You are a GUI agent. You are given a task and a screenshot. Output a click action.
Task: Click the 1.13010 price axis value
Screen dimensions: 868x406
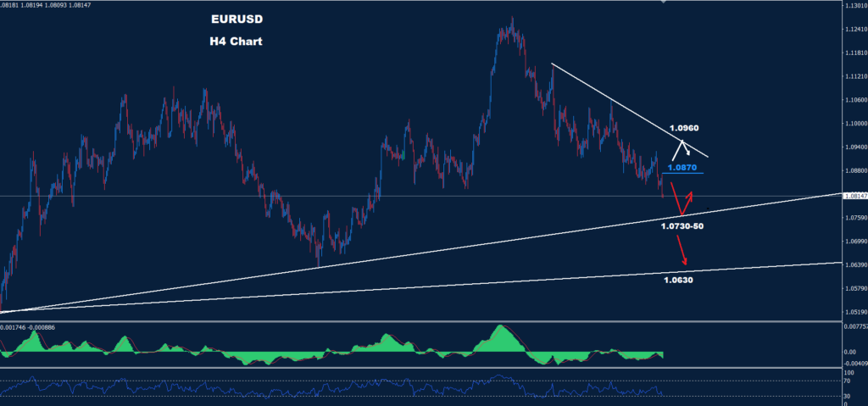point(856,6)
